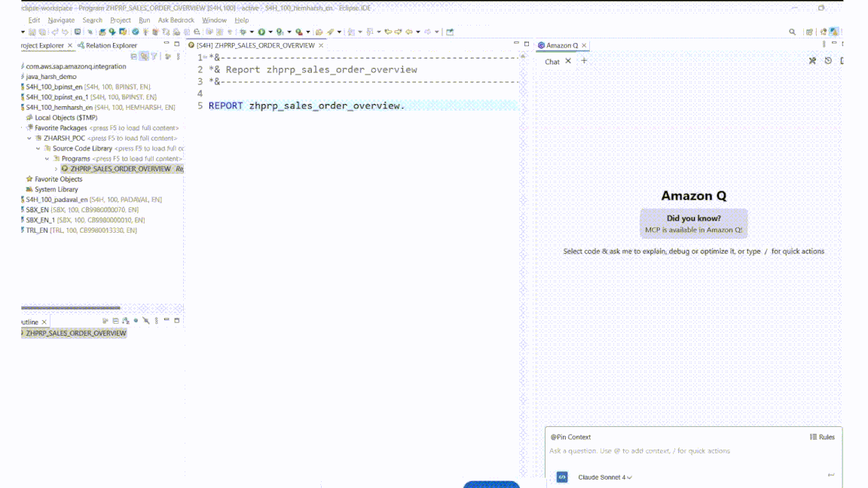This screenshot has width=868, height=488.
Task: Open the Amazon Q chat history icon
Action: (828, 61)
